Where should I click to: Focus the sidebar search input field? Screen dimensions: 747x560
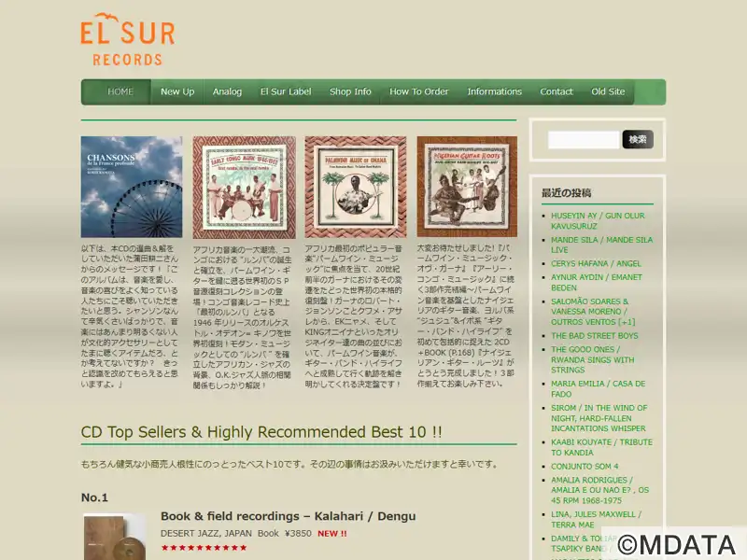[584, 139]
